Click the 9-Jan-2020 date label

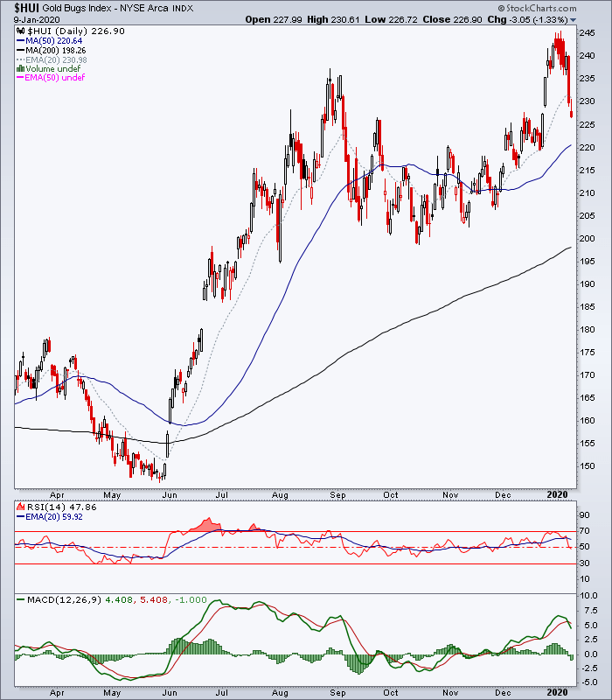pyautogui.click(x=37, y=20)
